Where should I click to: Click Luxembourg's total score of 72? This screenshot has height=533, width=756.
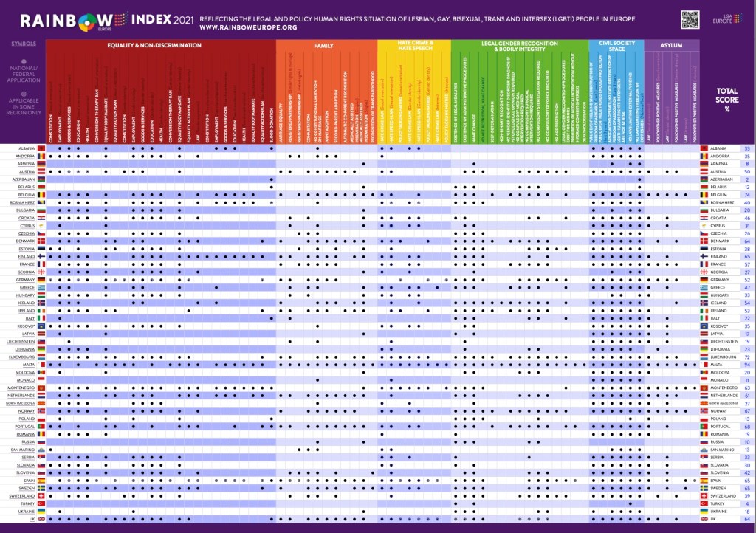pos(747,357)
